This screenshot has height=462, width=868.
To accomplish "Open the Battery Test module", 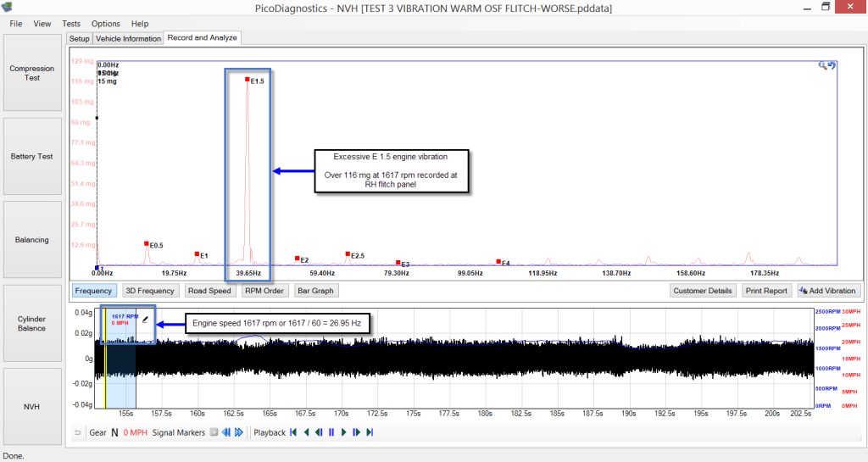I will (32, 157).
